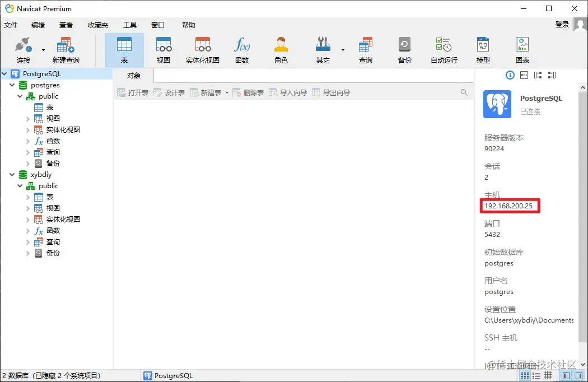Click the PostgreSQL status bar entry
This screenshot has width=588, height=382.
pyautogui.click(x=168, y=376)
